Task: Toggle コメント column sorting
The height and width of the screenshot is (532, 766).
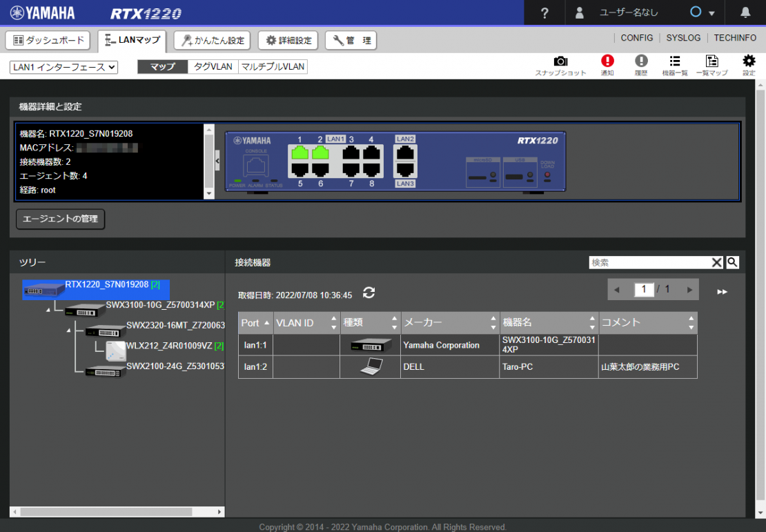Action: click(693, 322)
